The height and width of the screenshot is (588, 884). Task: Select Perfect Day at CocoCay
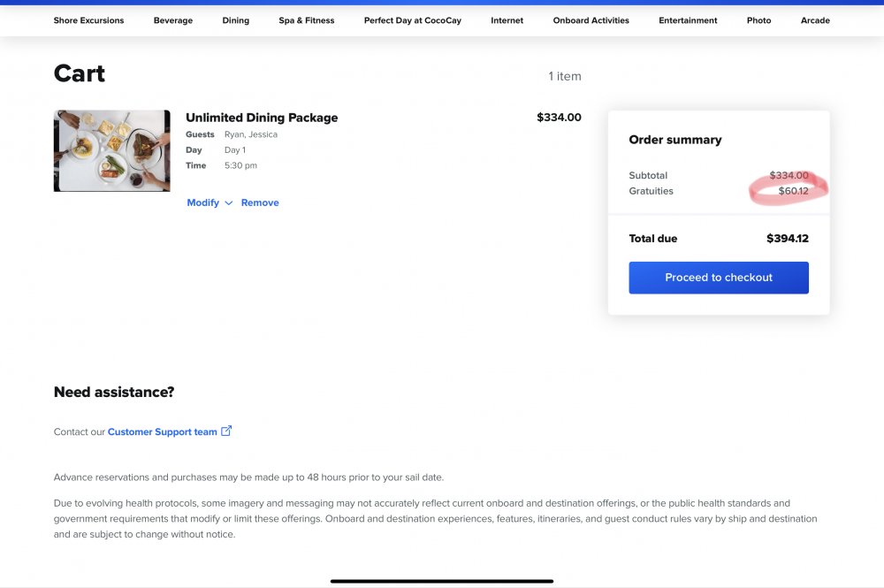pyautogui.click(x=413, y=20)
